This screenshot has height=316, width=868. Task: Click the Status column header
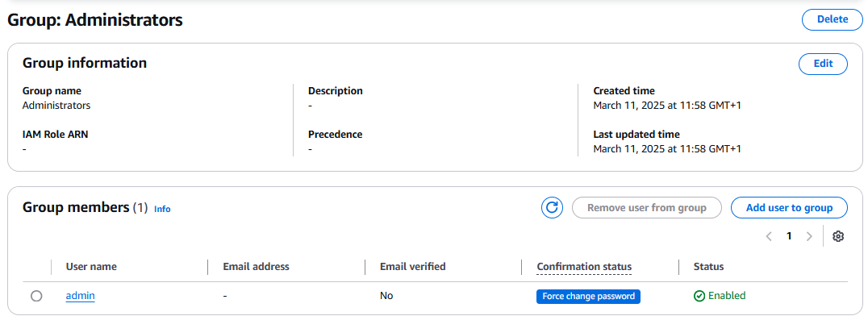click(x=708, y=267)
